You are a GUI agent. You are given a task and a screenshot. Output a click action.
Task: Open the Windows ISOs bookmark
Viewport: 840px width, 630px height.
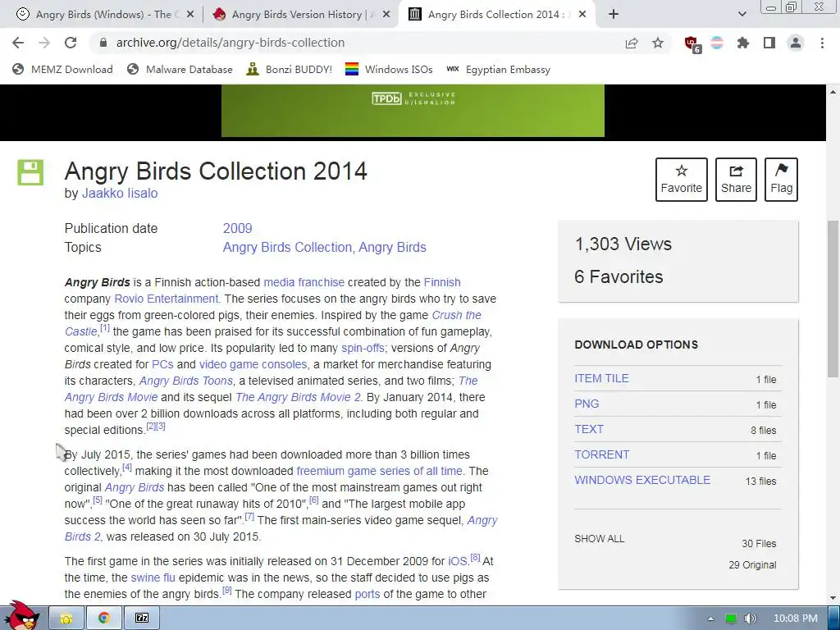click(389, 69)
